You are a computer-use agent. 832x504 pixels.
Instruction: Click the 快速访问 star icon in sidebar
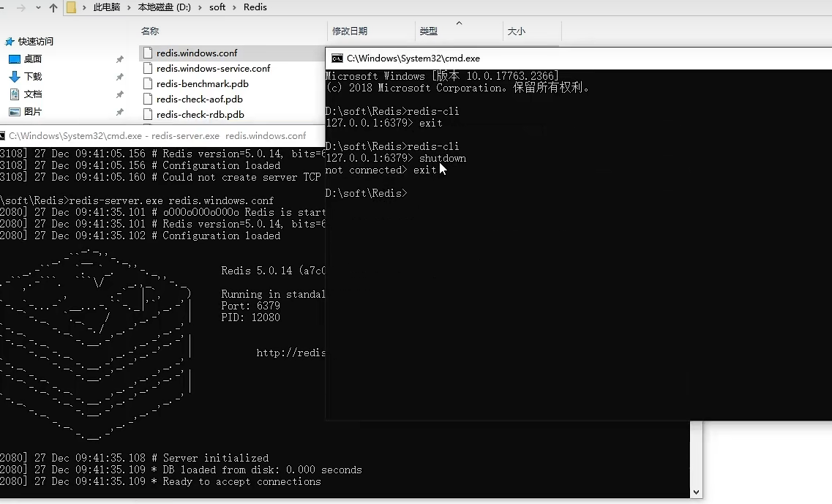point(10,42)
